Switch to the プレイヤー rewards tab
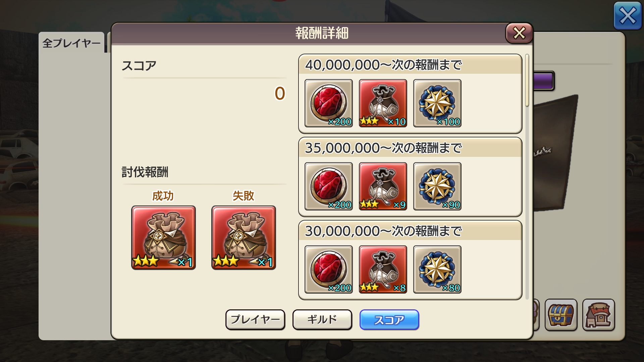This screenshot has width=644, height=362. click(255, 319)
